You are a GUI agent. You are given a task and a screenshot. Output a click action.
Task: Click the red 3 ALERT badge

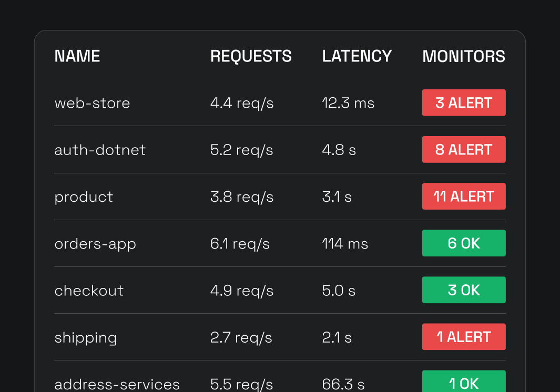point(463,102)
